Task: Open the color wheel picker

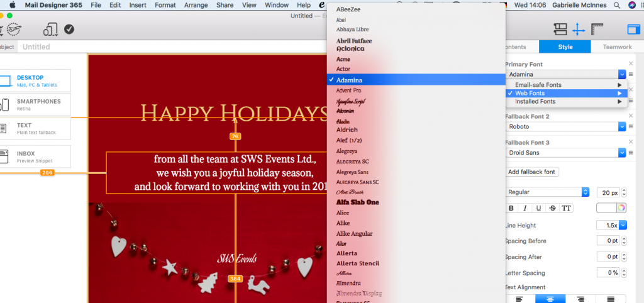Action: (x=621, y=207)
